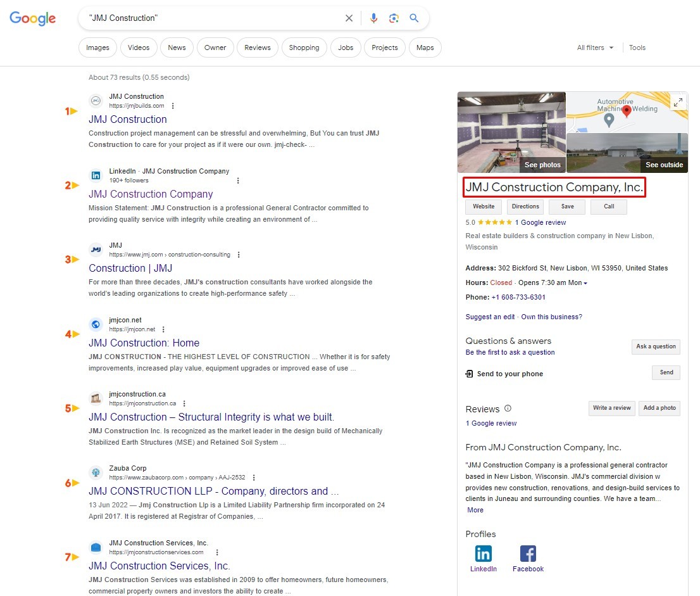700x596 pixels.
Task: Select the Shopping filter tab
Action: (x=304, y=48)
